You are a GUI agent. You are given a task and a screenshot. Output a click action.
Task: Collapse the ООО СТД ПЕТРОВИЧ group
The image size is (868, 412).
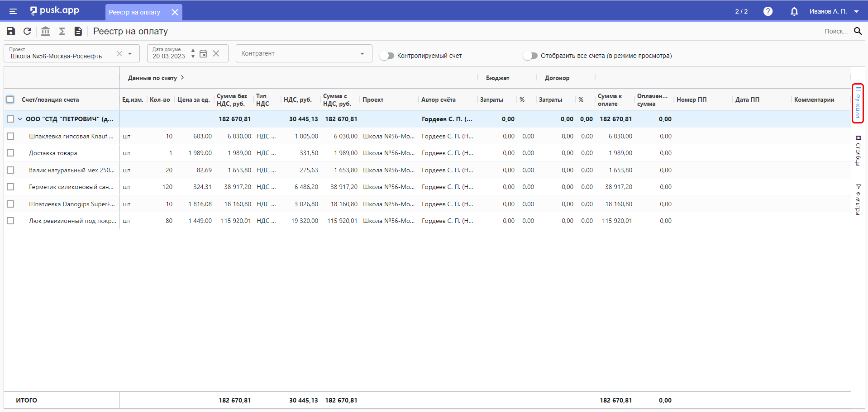(20, 119)
